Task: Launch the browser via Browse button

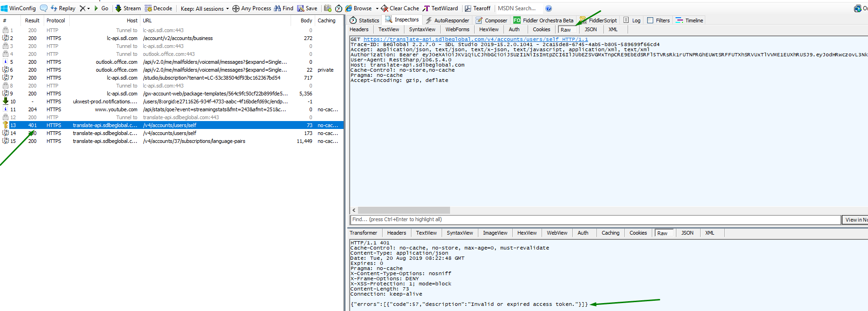Action: [358, 8]
